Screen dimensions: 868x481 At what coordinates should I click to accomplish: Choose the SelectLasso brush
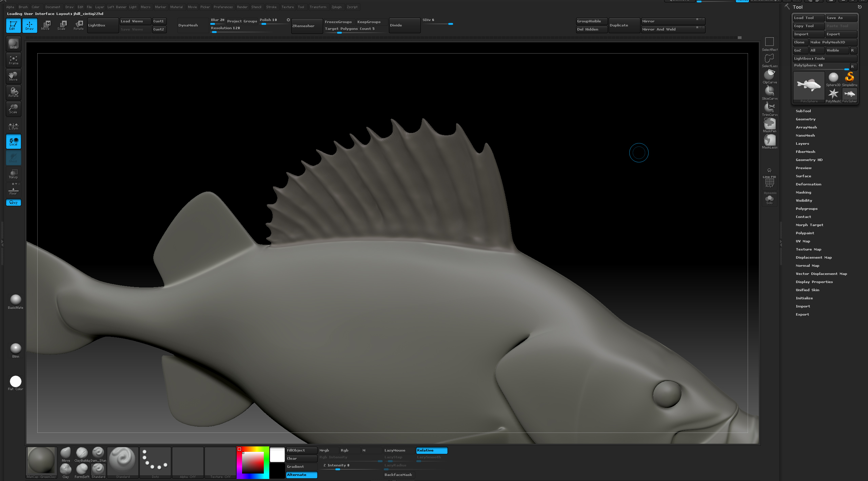tap(769, 60)
